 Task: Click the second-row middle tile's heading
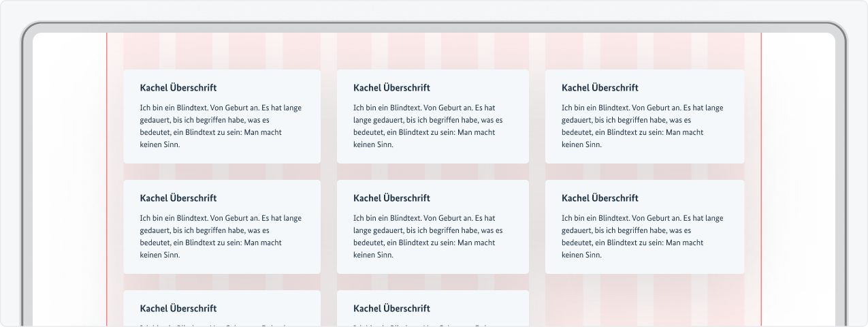[x=391, y=198]
